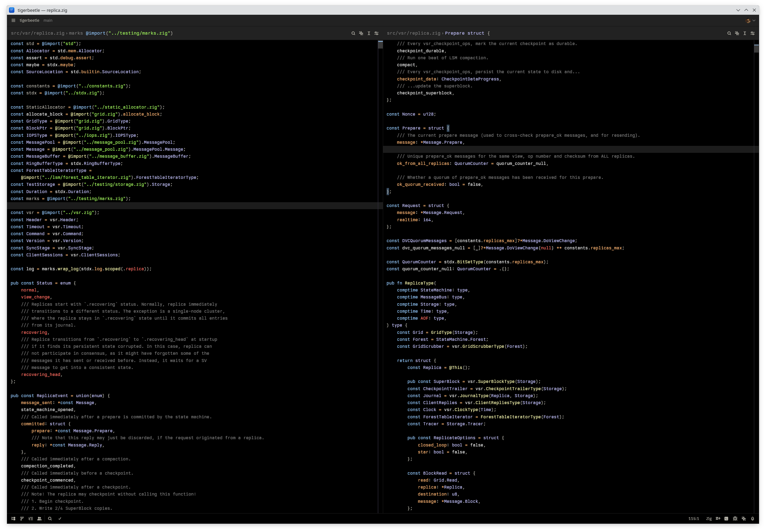Toggle selections tool in left pane toolbar
Screen dimensions: 766x532
pos(369,33)
